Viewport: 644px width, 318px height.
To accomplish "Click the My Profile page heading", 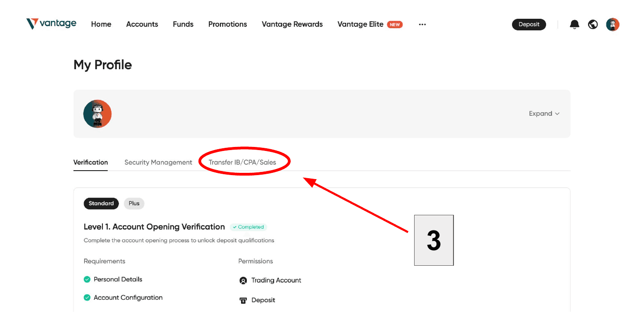I will coord(103,65).
